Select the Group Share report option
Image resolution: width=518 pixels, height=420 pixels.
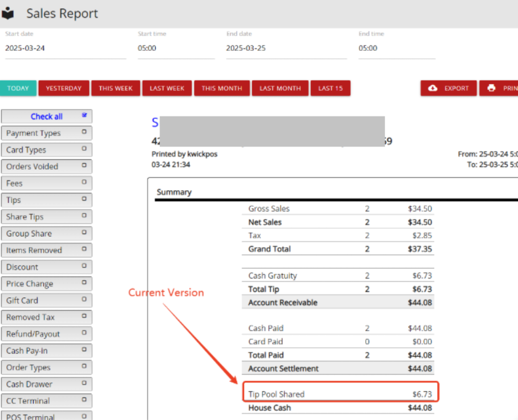point(47,233)
